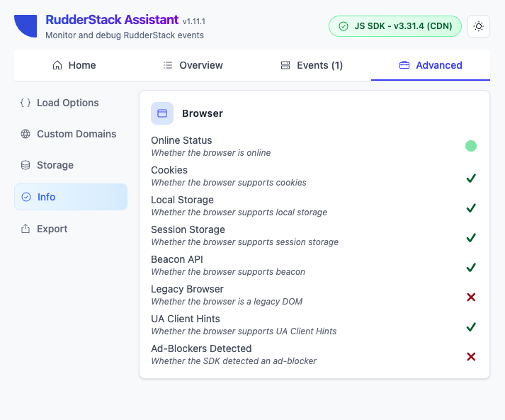Click the Home house icon
505x420 pixels.
(x=57, y=65)
